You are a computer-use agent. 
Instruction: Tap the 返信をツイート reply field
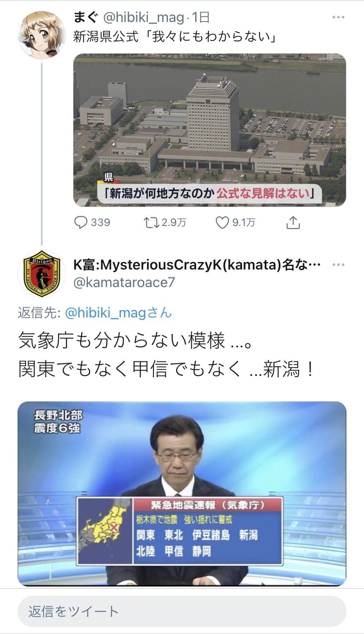(182, 611)
